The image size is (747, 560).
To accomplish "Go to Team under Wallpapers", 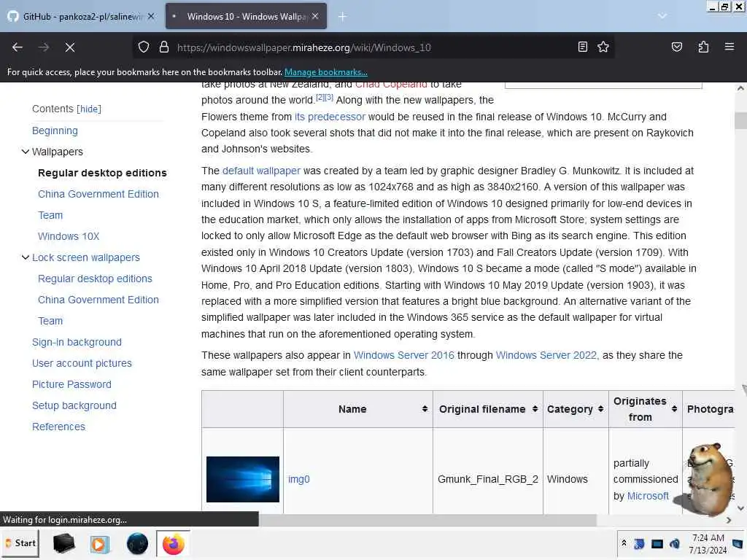I will [x=50, y=215].
